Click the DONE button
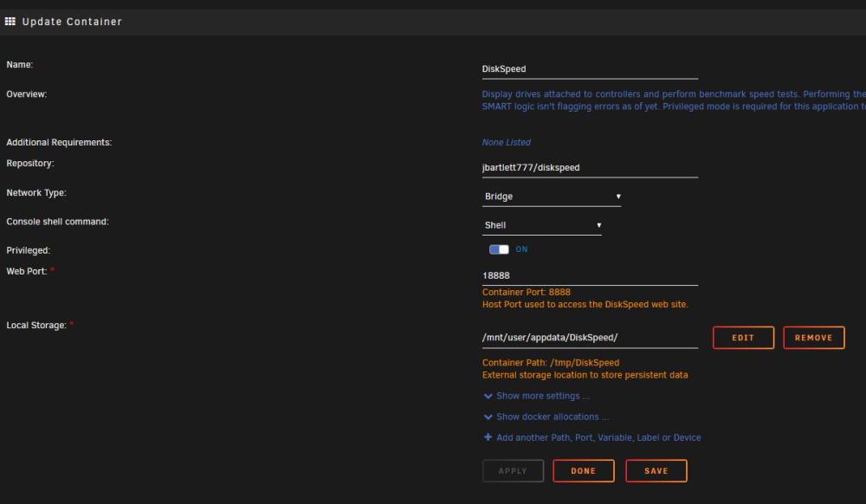Viewport: 866px width, 504px height. click(583, 471)
